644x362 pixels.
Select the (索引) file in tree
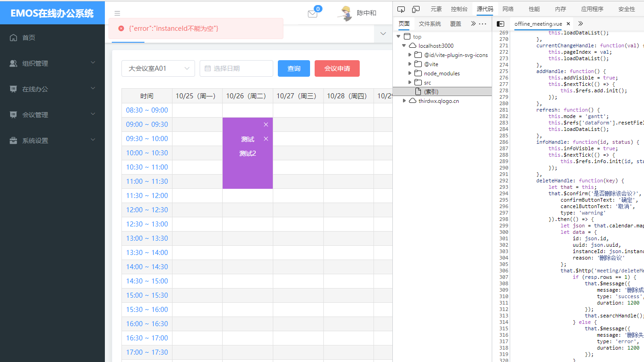pyautogui.click(x=443, y=92)
